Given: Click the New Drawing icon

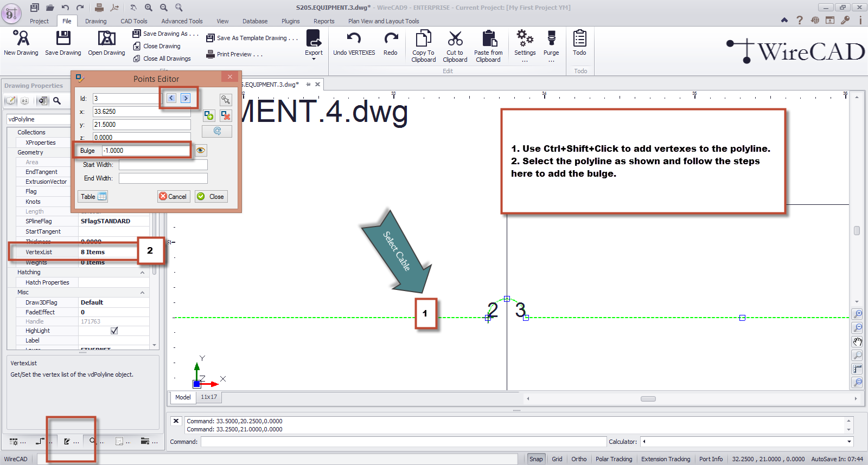Looking at the screenshot, I should coord(21,38).
